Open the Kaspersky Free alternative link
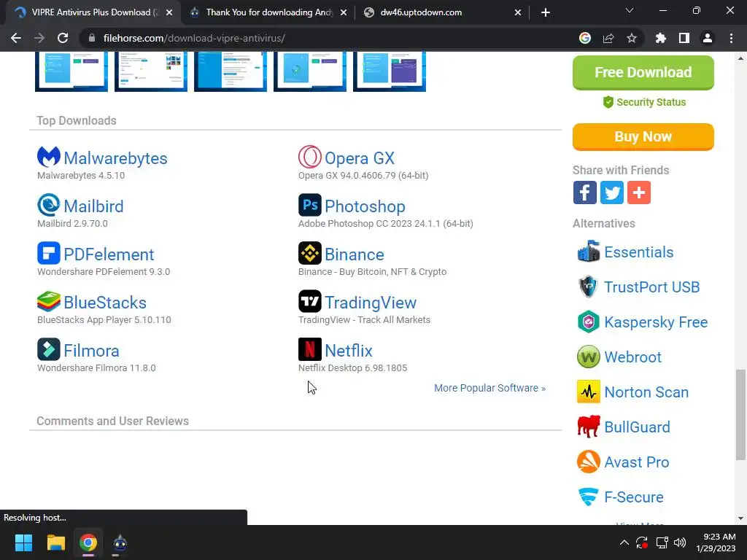The height and width of the screenshot is (560, 747). [656, 322]
